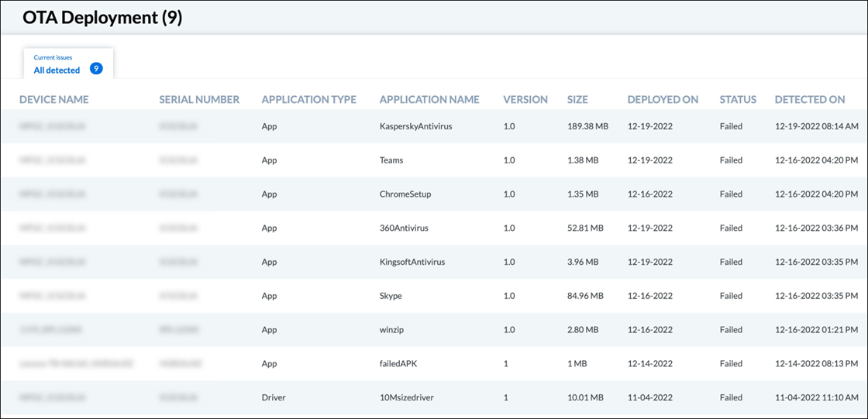Click the failedAPK application entry
The width and height of the screenshot is (868, 419).
point(398,363)
